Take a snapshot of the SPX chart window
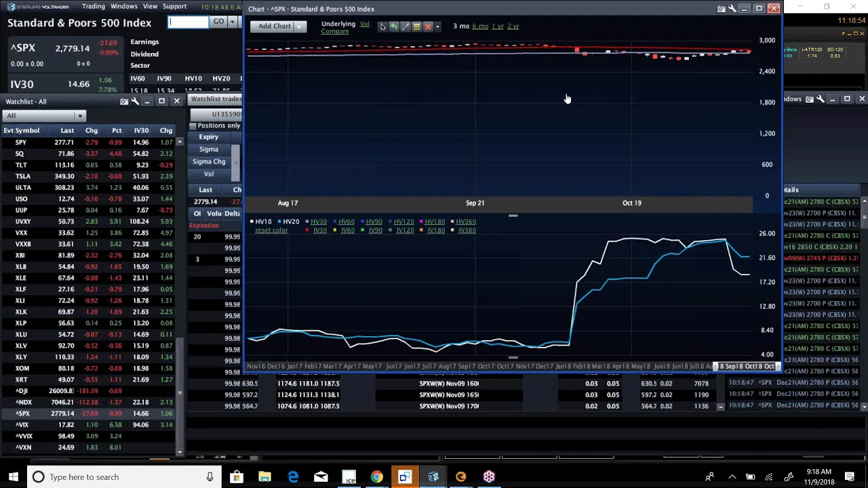This screenshot has height=488, width=868. pos(721,9)
